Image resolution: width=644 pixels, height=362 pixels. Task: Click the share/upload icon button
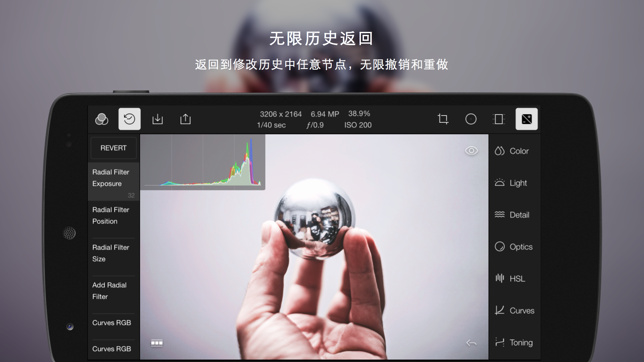(x=186, y=118)
